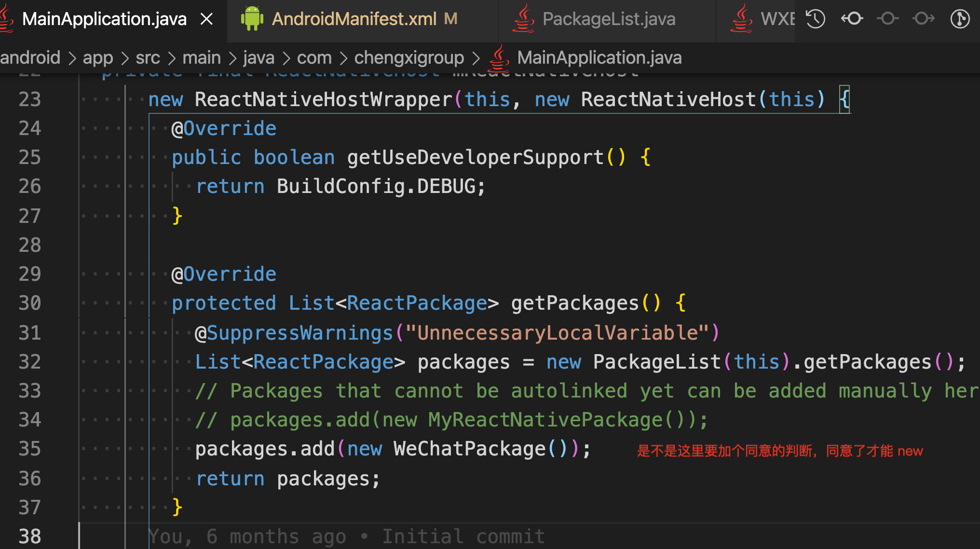The height and width of the screenshot is (549, 980).
Task: Open changes with previous revision arrow icon
Action: tap(852, 19)
